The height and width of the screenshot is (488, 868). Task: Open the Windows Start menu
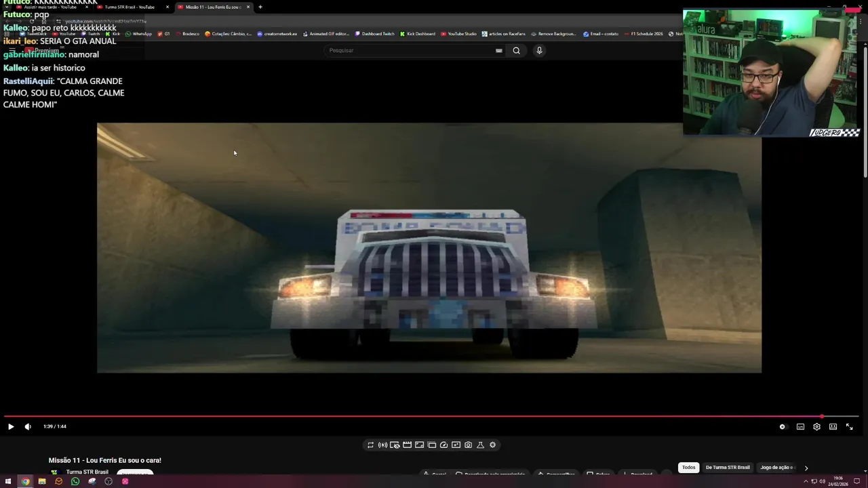[9, 481]
